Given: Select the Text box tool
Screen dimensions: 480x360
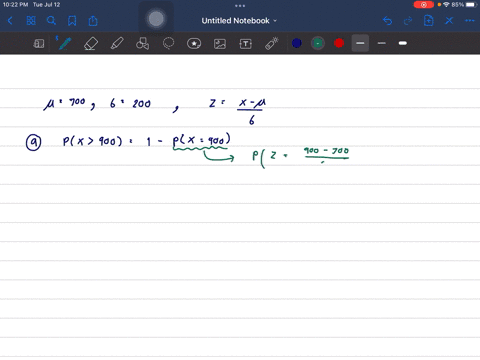Looking at the screenshot, I should click(x=246, y=44).
